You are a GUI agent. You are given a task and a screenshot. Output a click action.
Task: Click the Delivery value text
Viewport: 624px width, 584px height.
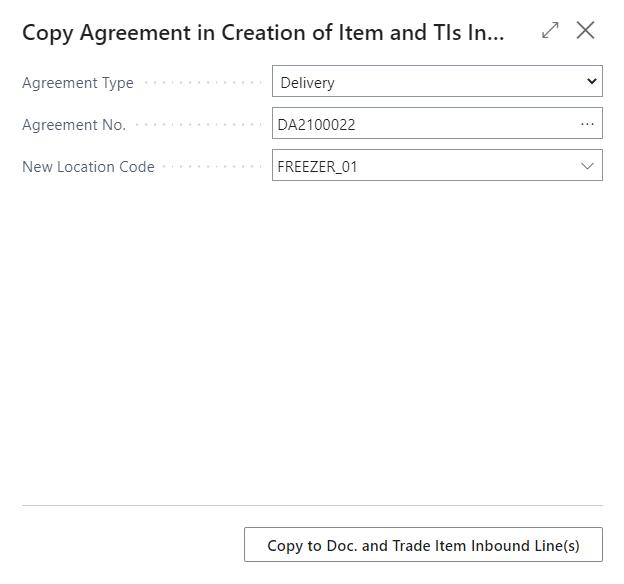(x=308, y=83)
